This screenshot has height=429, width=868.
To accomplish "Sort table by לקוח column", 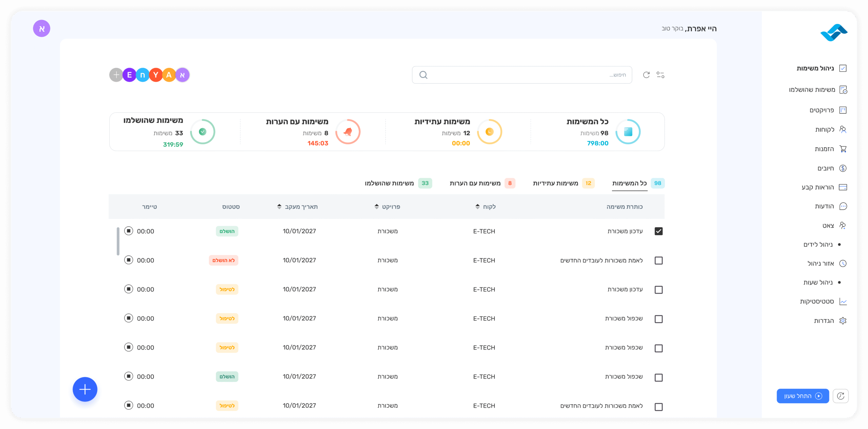I will click(477, 207).
